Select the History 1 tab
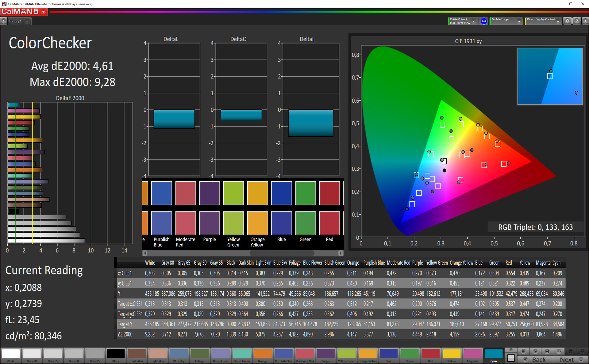This screenshot has height=364, width=589. point(15,21)
